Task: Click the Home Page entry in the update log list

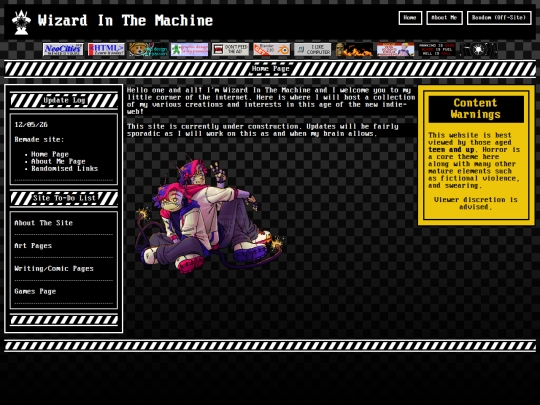Action: point(50,154)
